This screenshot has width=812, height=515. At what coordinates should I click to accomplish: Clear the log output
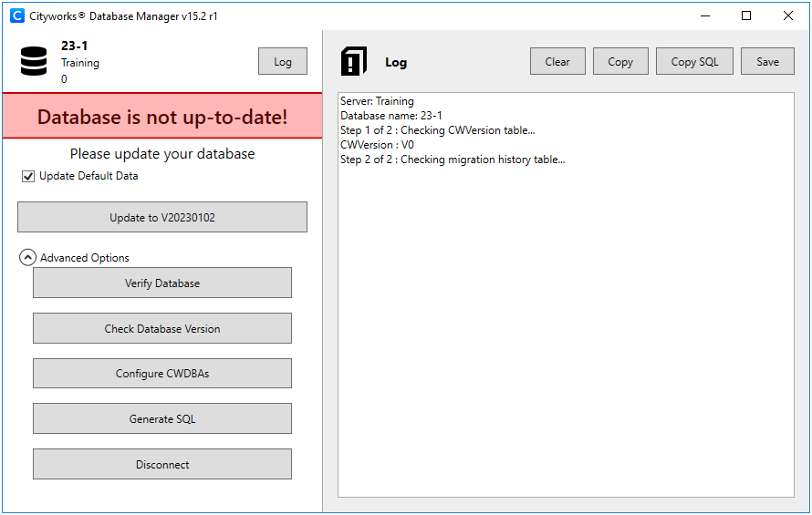tap(557, 62)
